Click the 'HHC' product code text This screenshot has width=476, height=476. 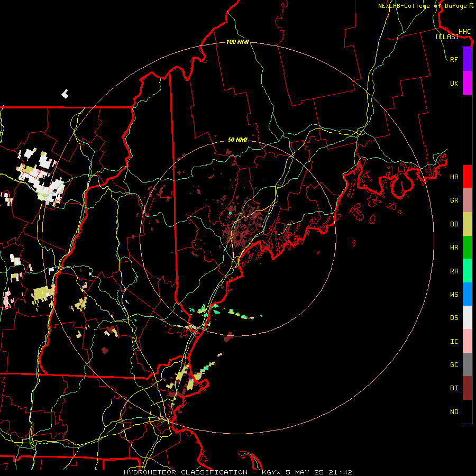[x=464, y=32]
